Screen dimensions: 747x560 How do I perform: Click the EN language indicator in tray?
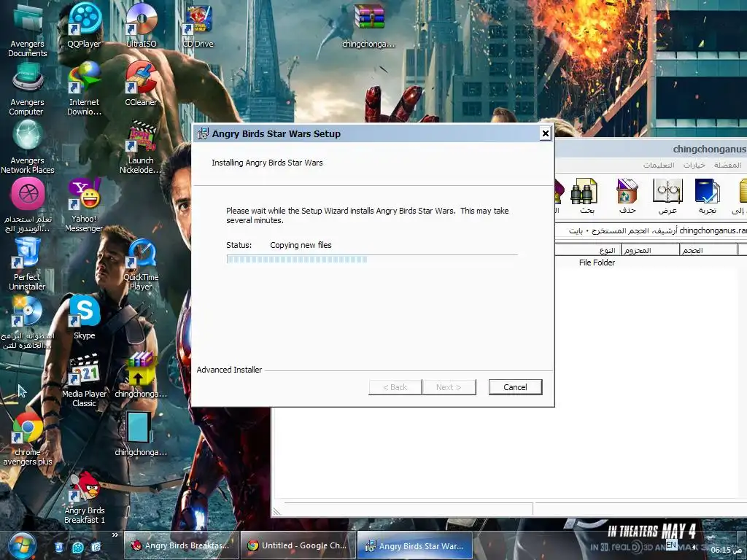pyautogui.click(x=671, y=544)
